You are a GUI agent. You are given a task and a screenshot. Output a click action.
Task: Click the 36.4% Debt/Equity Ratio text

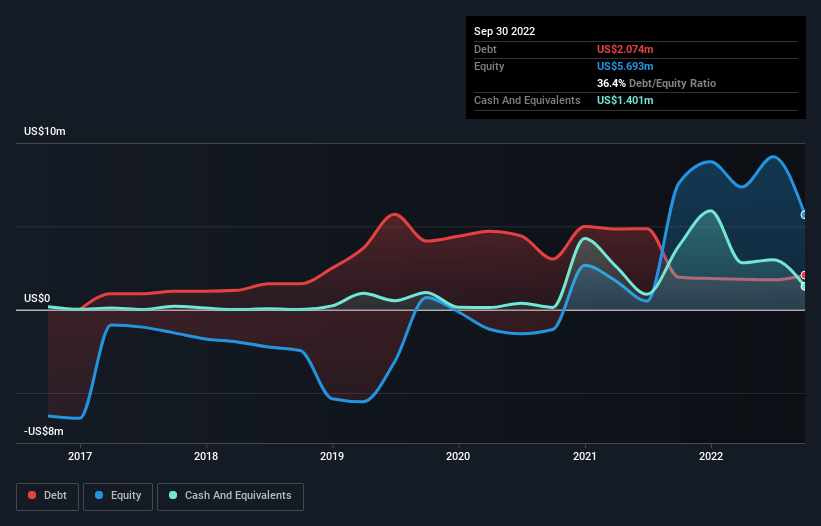(x=656, y=83)
